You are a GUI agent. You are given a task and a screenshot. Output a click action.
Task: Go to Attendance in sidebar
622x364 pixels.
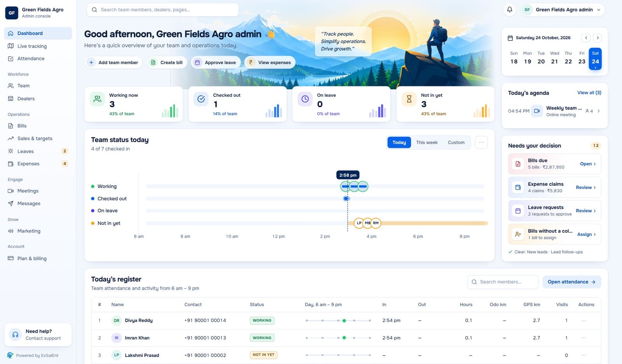38,59
